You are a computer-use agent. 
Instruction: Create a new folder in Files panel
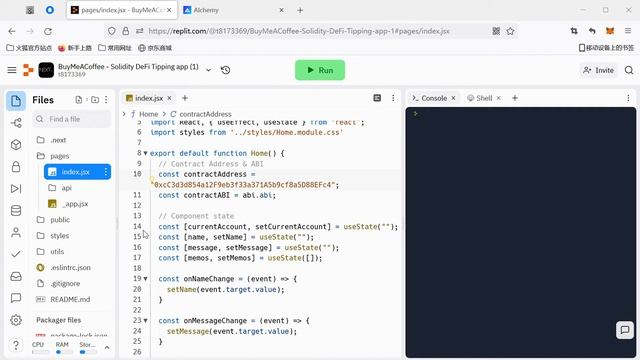click(95, 100)
